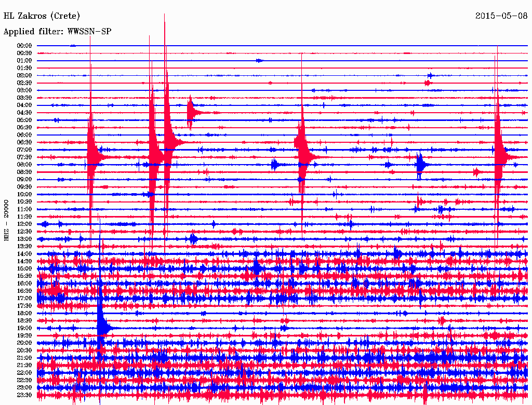
Task: Select the 22:00 time label
Action: point(24,373)
